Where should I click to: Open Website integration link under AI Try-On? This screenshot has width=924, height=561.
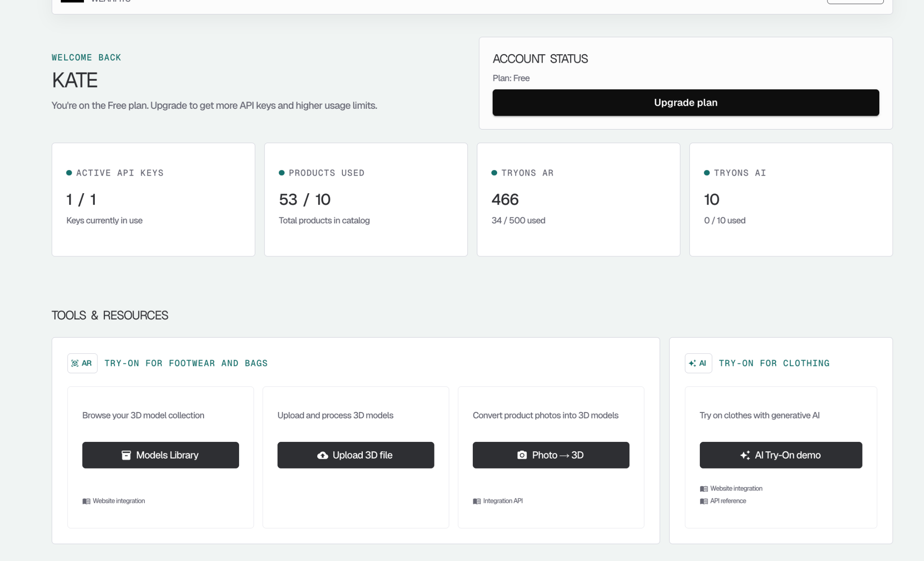point(736,488)
